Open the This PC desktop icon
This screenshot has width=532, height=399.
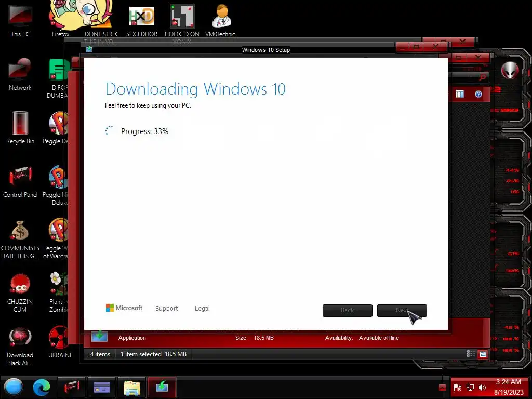(x=20, y=20)
